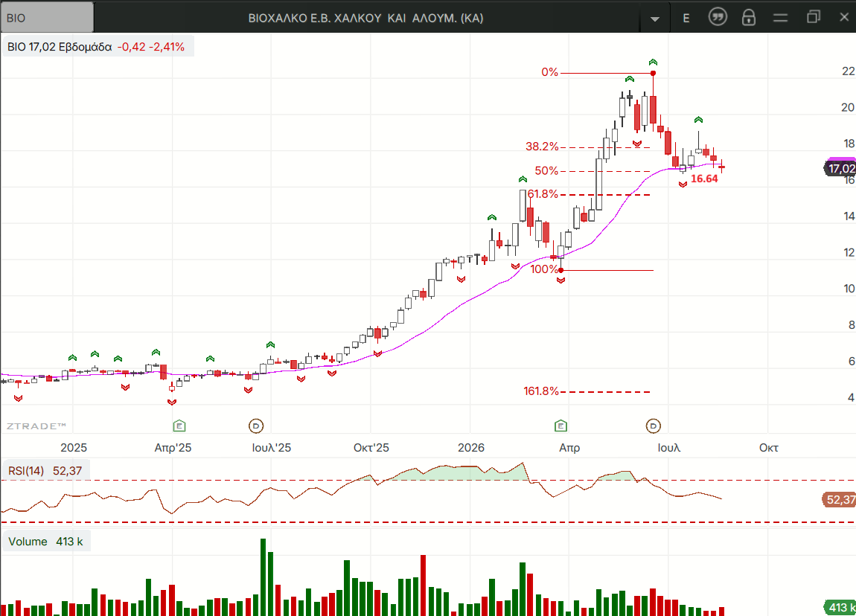Viewport: 856px width, 616px height.
Task: Click the 17,02 current price tag
Action: (x=840, y=168)
